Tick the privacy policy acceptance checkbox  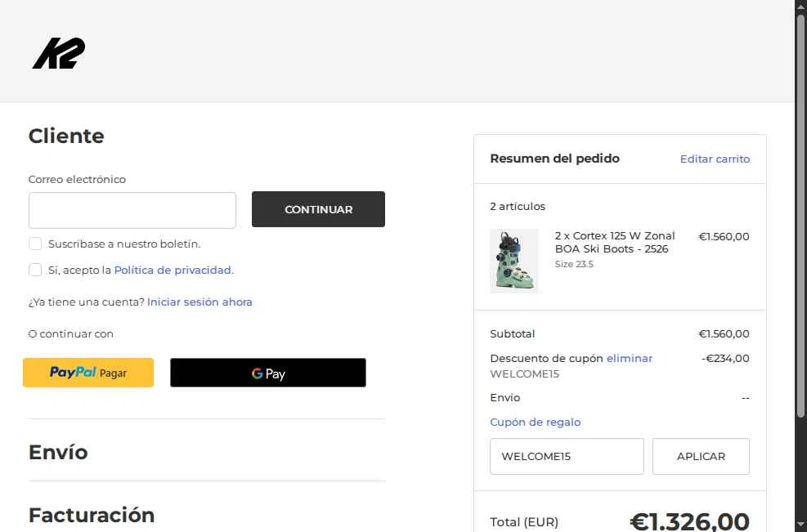click(35, 270)
